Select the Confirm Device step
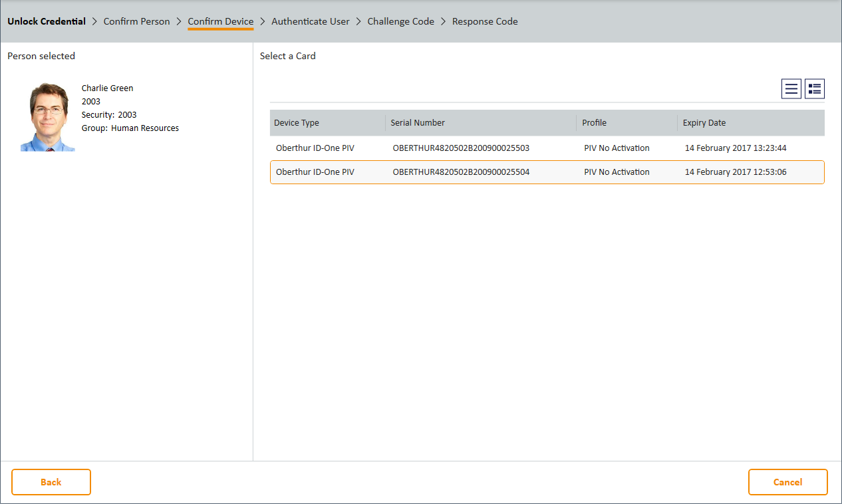Viewport: 842px width, 504px height. click(x=220, y=21)
